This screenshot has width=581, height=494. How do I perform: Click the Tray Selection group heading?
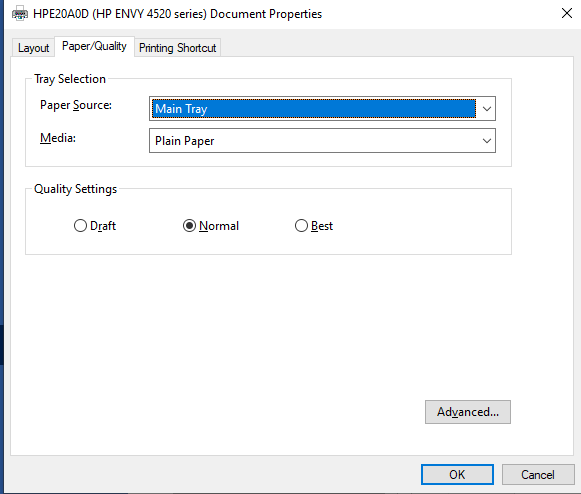70,79
